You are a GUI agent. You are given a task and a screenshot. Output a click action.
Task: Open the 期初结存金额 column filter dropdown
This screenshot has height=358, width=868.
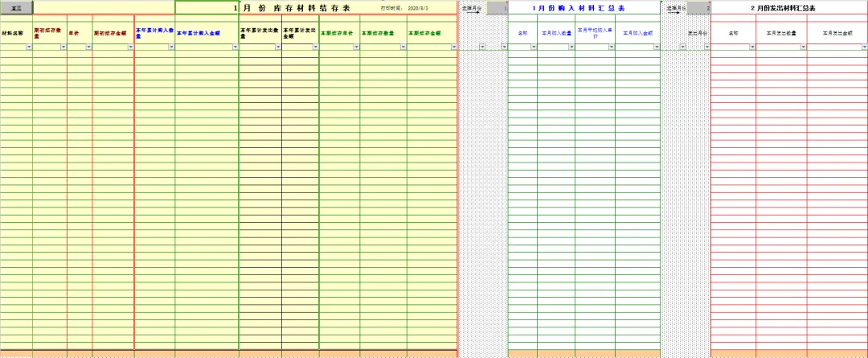[131, 47]
